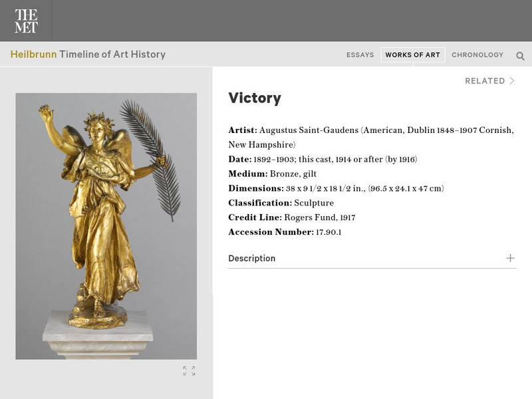Expand the Victory image to fullscreen

[189, 371]
